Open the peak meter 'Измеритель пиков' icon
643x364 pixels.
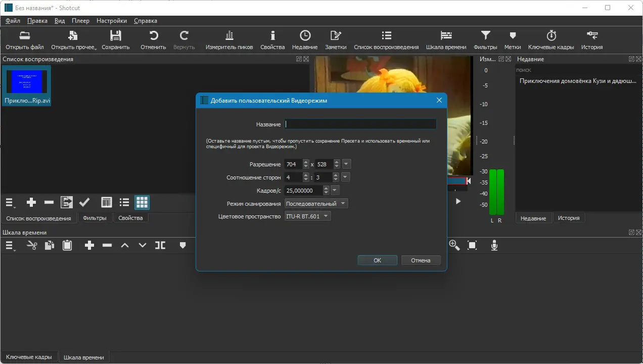(229, 35)
